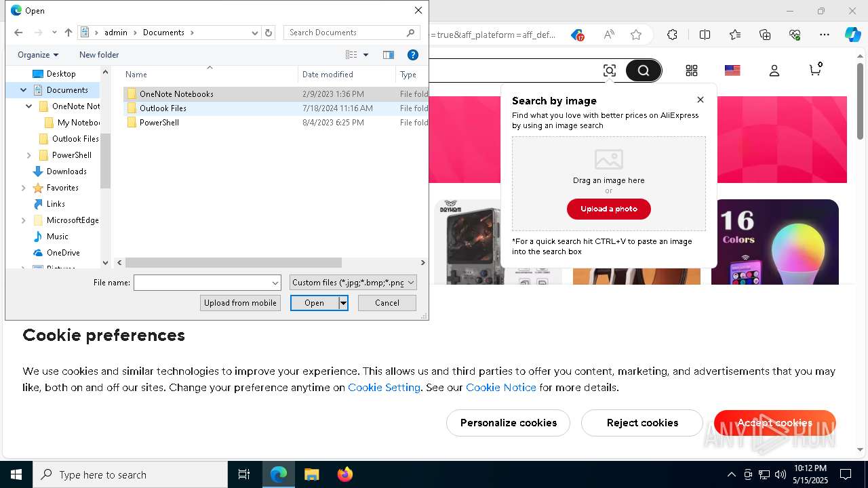
Task: Go back in the Open dialog
Action: click(x=18, y=33)
